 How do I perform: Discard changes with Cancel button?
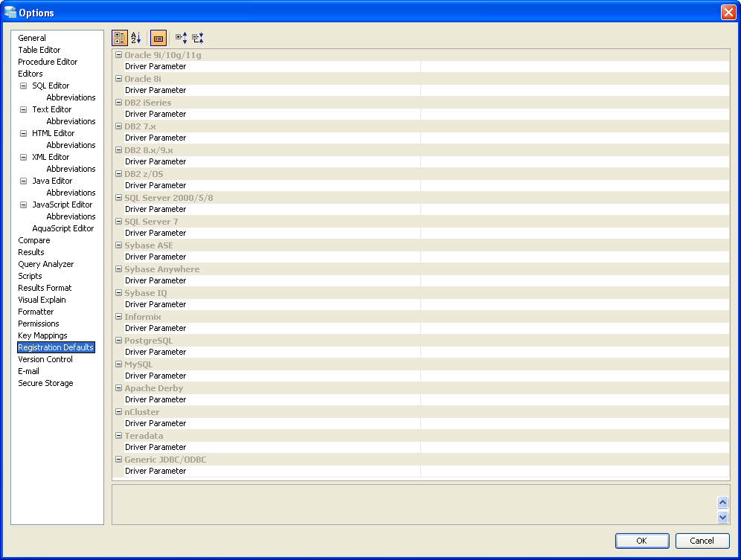[702, 541]
